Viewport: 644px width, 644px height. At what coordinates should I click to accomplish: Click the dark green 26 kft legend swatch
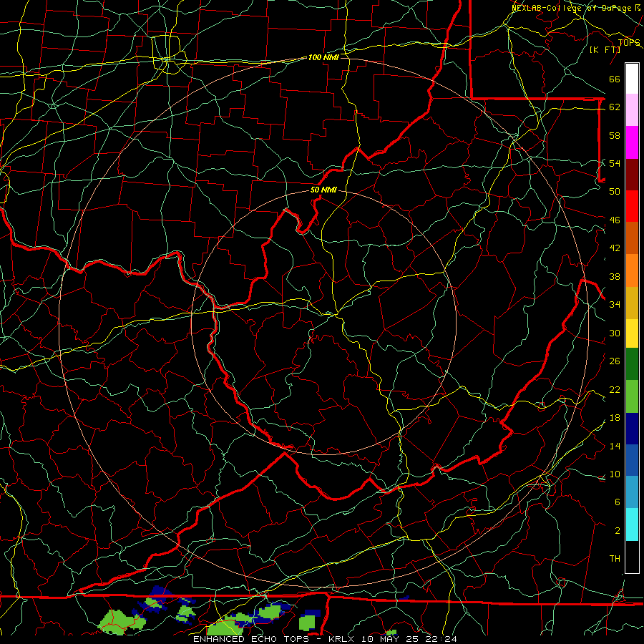click(x=632, y=364)
